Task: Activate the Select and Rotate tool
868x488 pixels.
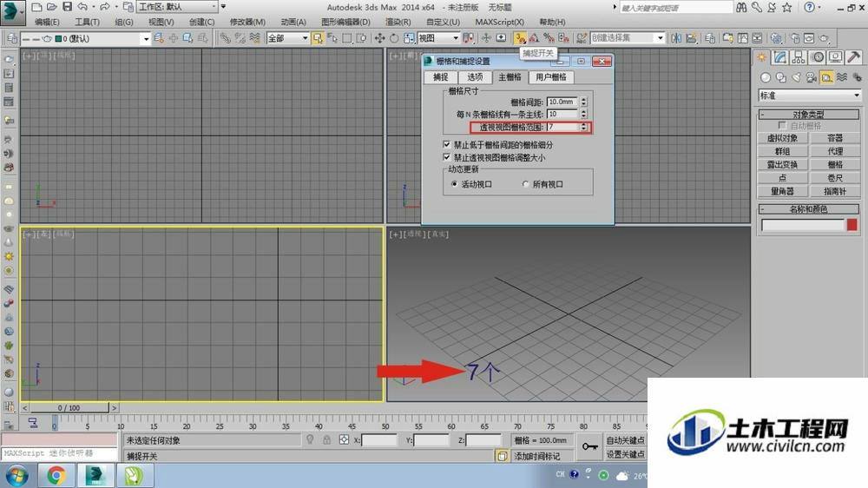Action: click(x=394, y=38)
